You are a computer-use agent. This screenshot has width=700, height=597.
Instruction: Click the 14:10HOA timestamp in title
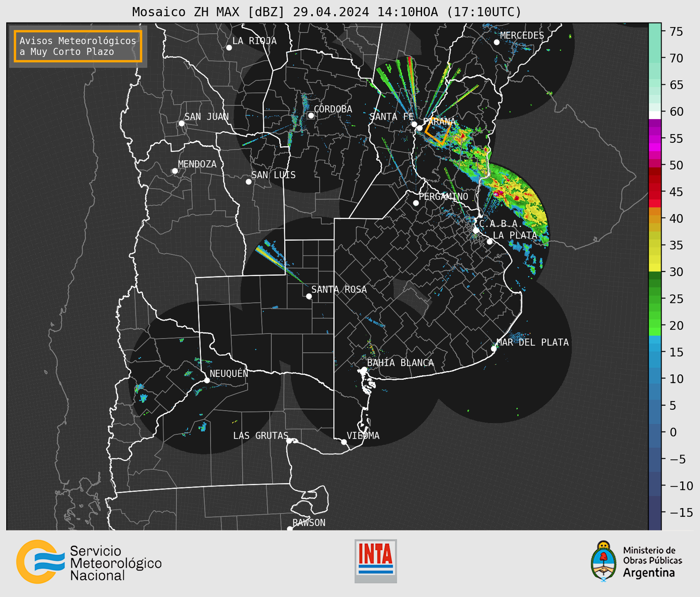click(x=407, y=12)
